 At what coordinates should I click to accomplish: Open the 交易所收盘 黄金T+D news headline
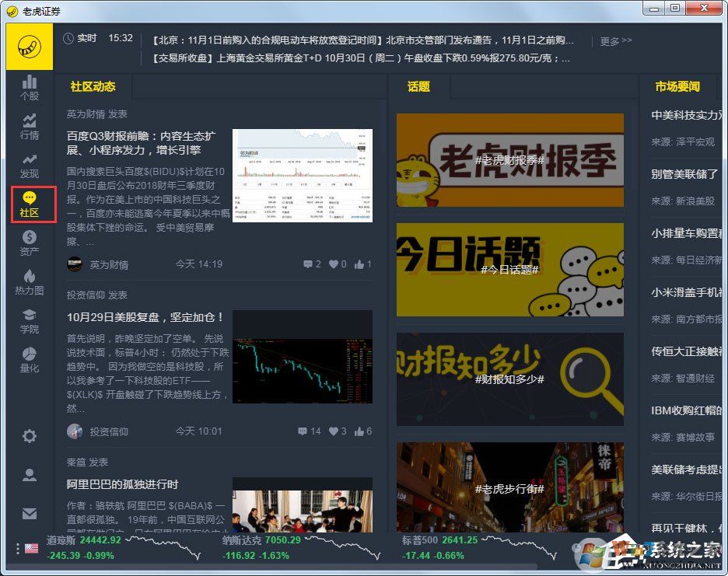click(x=361, y=58)
